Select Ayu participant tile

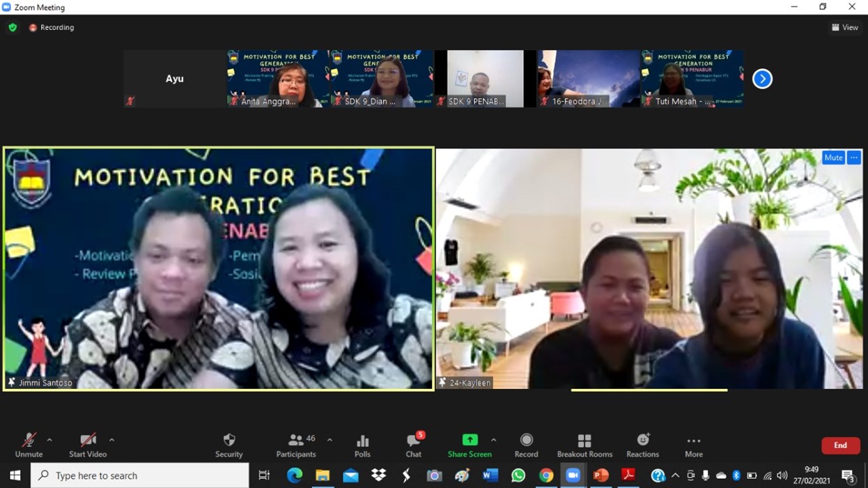click(x=174, y=79)
